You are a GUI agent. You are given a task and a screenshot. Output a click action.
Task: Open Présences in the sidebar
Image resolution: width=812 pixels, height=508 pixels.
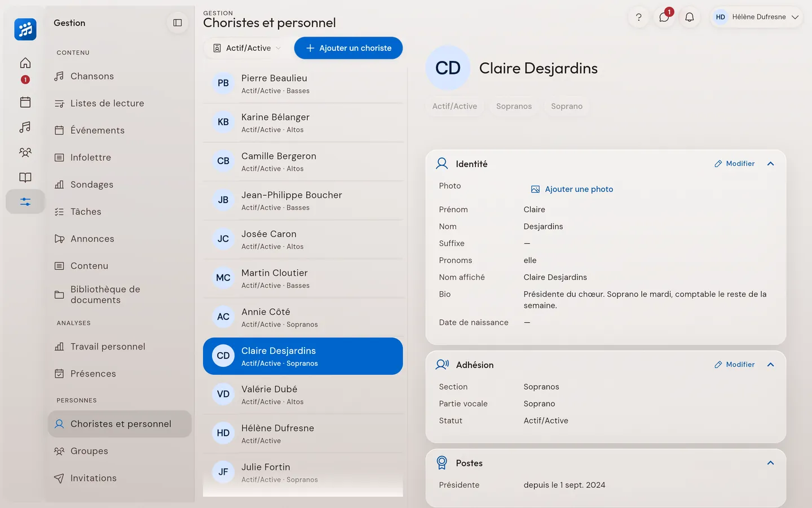(x=120, y=374)
